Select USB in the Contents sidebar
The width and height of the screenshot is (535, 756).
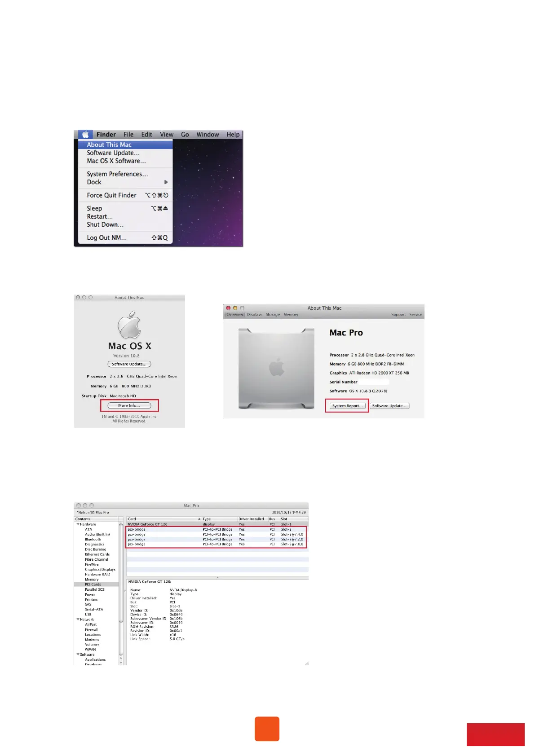pos(88,615)
